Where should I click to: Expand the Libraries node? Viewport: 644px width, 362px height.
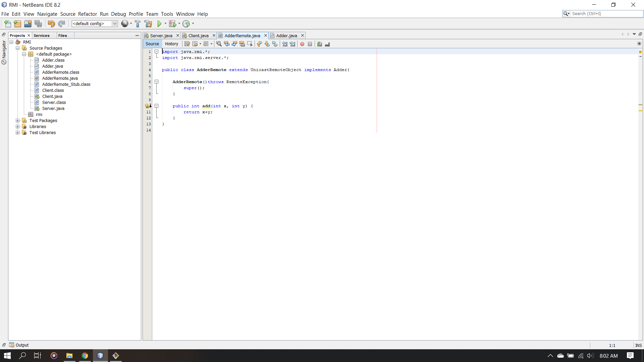[17, 126]
